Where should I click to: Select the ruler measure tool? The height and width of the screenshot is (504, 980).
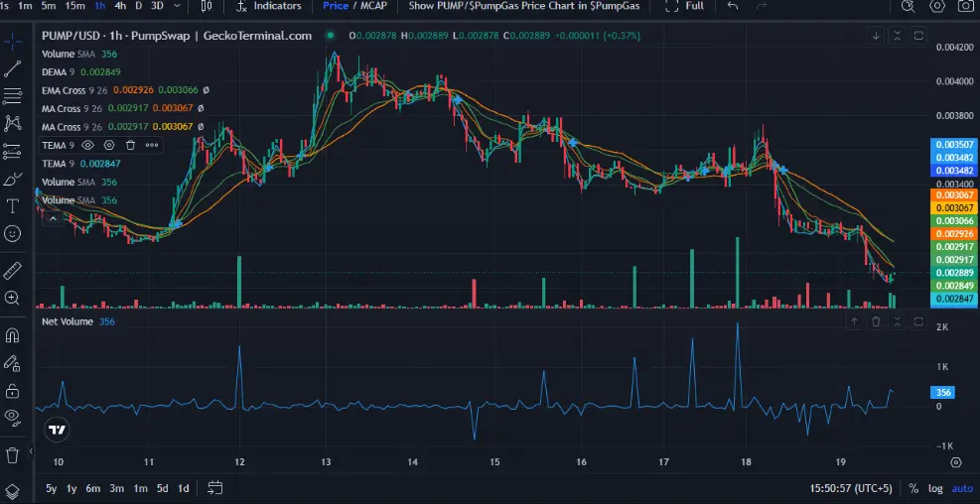[13, 271]
